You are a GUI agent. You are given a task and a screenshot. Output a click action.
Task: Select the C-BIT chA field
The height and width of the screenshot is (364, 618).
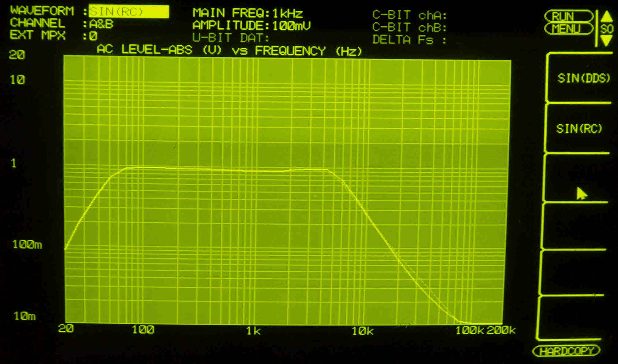coord(409,15)
